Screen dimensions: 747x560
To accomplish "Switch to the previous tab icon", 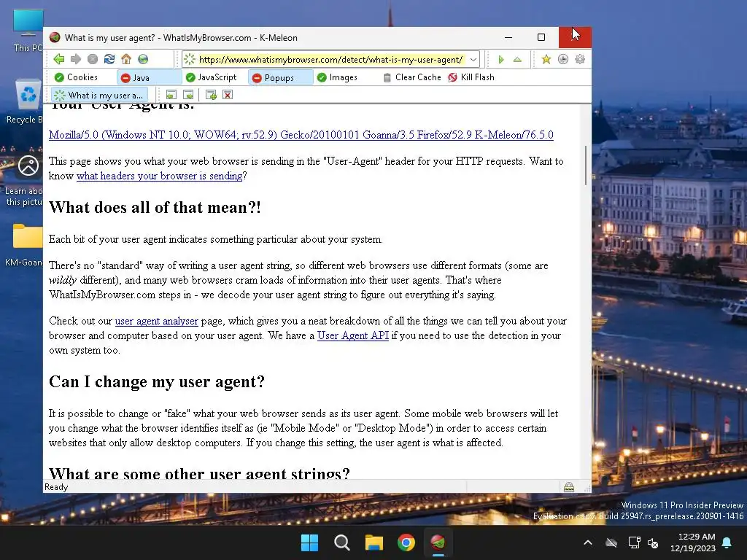I will [171, 95].
